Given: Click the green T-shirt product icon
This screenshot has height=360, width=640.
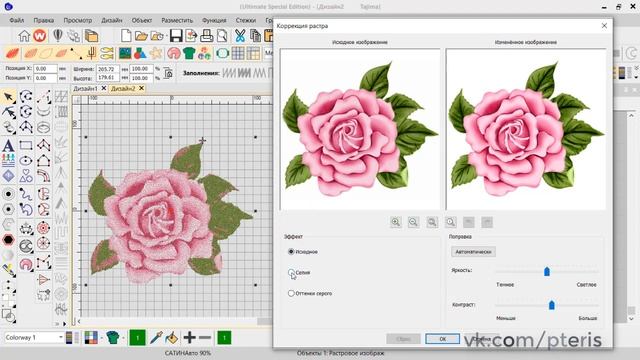Looking at the screenshot, I should [x=189, y=53].
